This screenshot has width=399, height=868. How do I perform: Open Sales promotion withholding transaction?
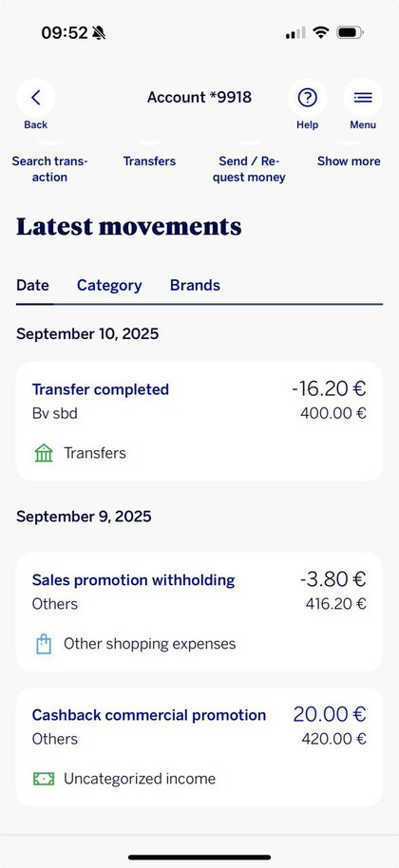click(x=199, y=612)
